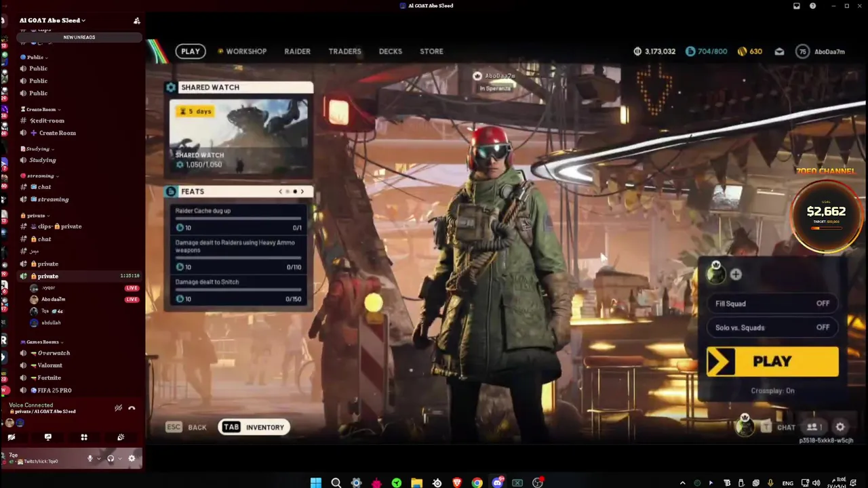Collapse the Create Room category
Viewport: 868px width, 488px height.
click(41, 109)
